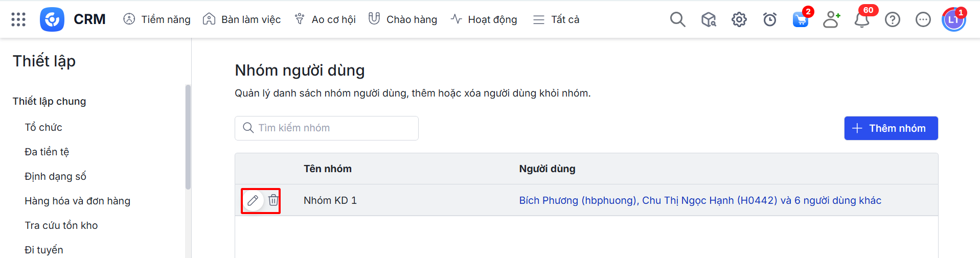
Task: Open the Nhóm KD 1 users link
Action: pos(700,200)
